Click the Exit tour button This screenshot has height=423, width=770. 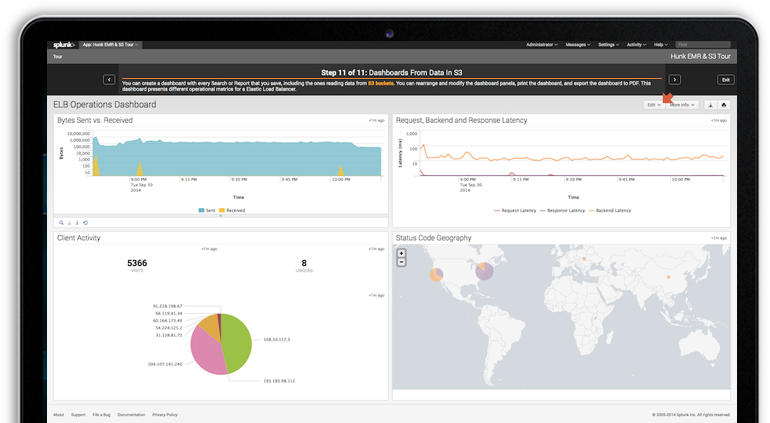coord(725,80)
